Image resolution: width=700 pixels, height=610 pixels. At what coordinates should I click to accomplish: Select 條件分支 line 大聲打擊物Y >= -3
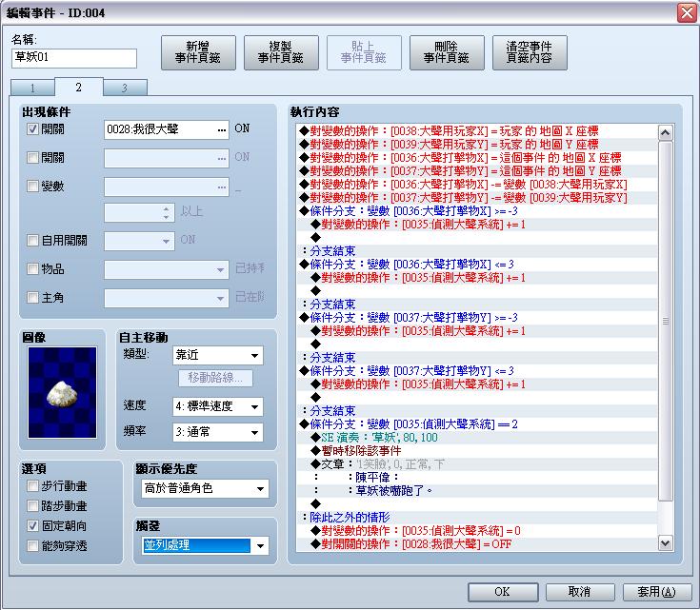(x=477, y=318)
